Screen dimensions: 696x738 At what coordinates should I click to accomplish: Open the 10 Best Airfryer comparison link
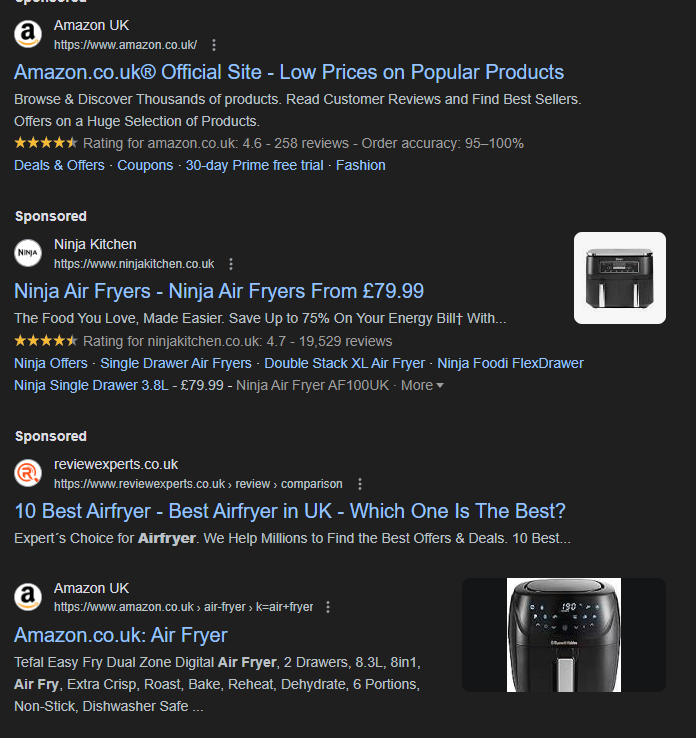[290, 511]
